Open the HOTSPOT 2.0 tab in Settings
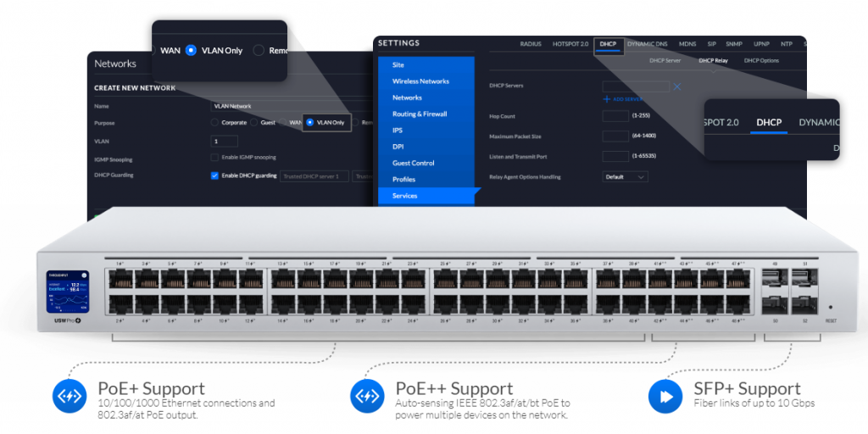This screenshot has width=868, height=434. [x=570, y=44]
